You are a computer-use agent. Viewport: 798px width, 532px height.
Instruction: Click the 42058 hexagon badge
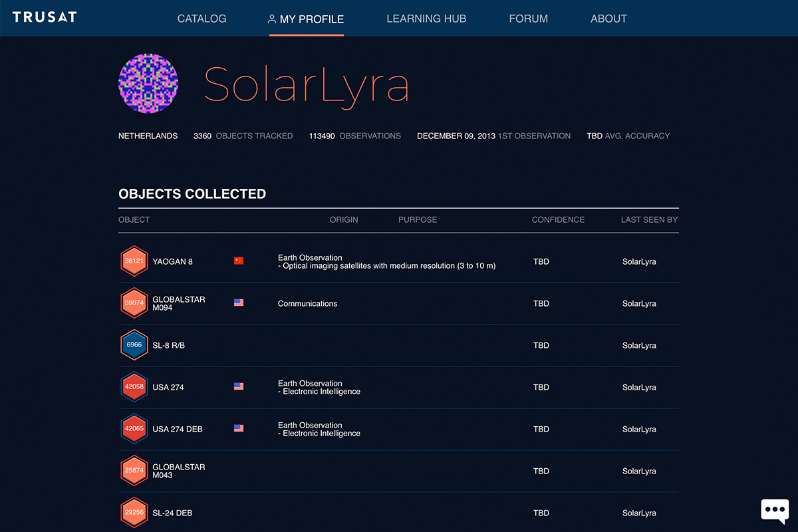134,387
